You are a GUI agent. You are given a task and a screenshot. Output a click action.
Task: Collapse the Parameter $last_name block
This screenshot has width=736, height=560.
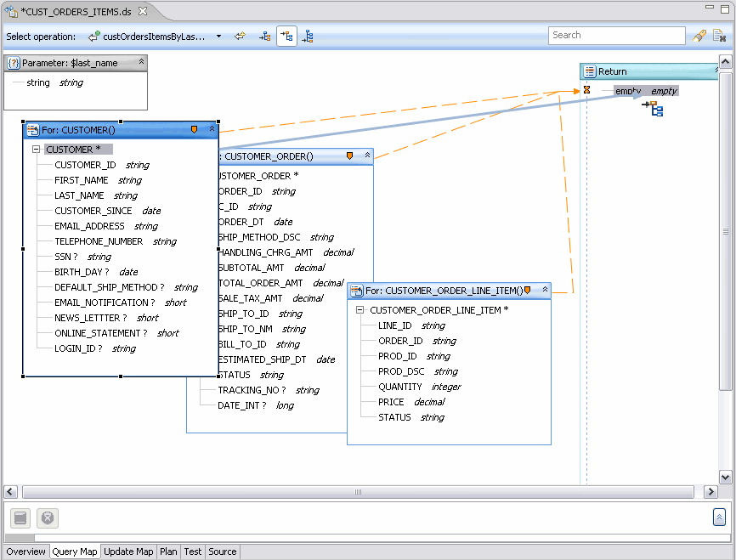pyautogui.click(x=141, y=61)
